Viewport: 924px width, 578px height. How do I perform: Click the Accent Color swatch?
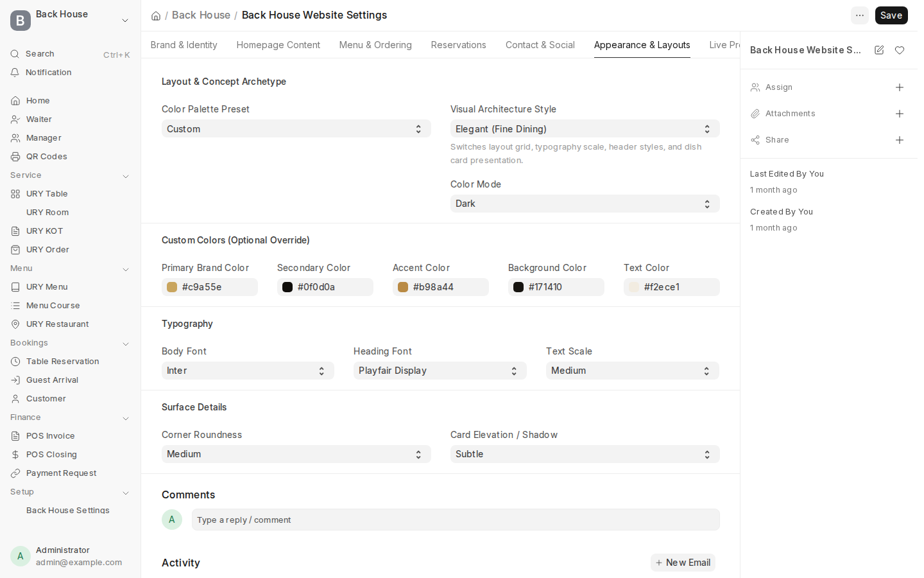(403, 287)
